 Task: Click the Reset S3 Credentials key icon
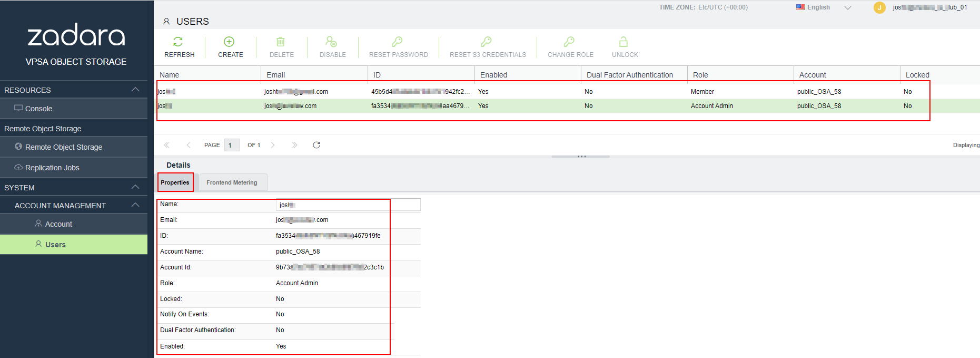[487, 42]
